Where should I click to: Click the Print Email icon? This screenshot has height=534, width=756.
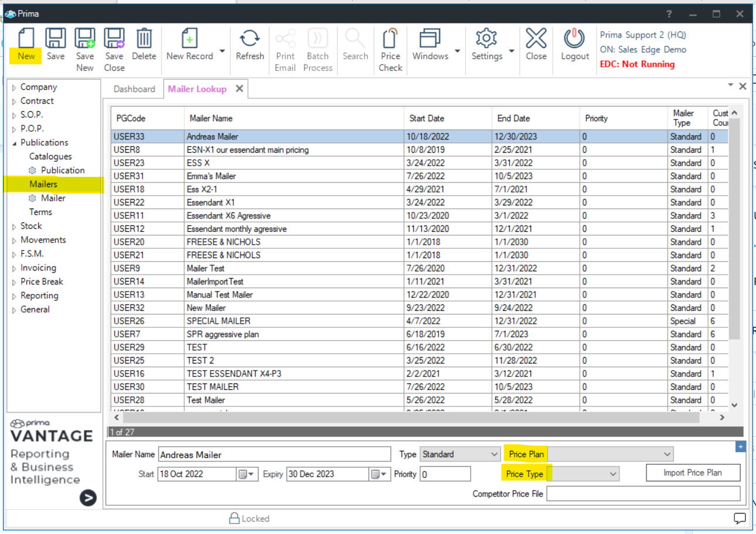[285, 39]
